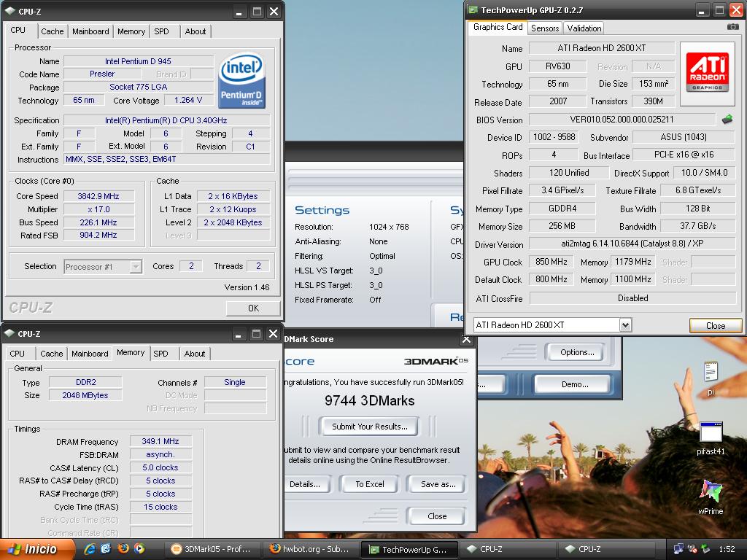Image resolution: width=747 pixels, height=560 pixels.
Task: Open the About tab in the lower CPU-Z window
Action: 194,354
